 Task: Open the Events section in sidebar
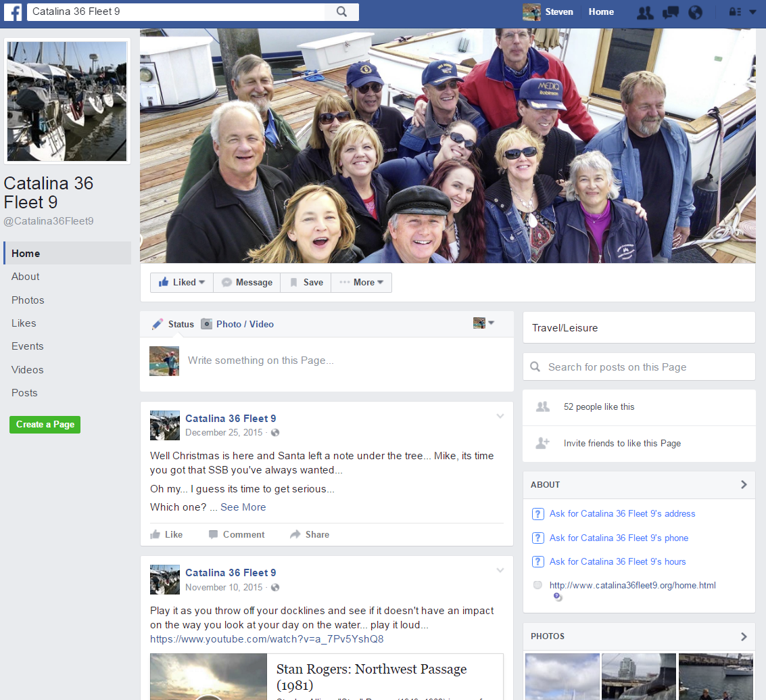click(27, 346)
